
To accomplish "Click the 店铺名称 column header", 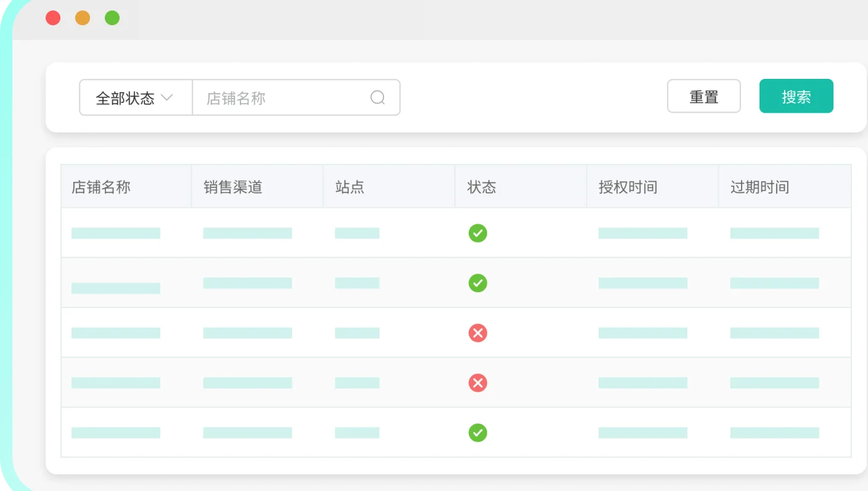I will (126, 187).
